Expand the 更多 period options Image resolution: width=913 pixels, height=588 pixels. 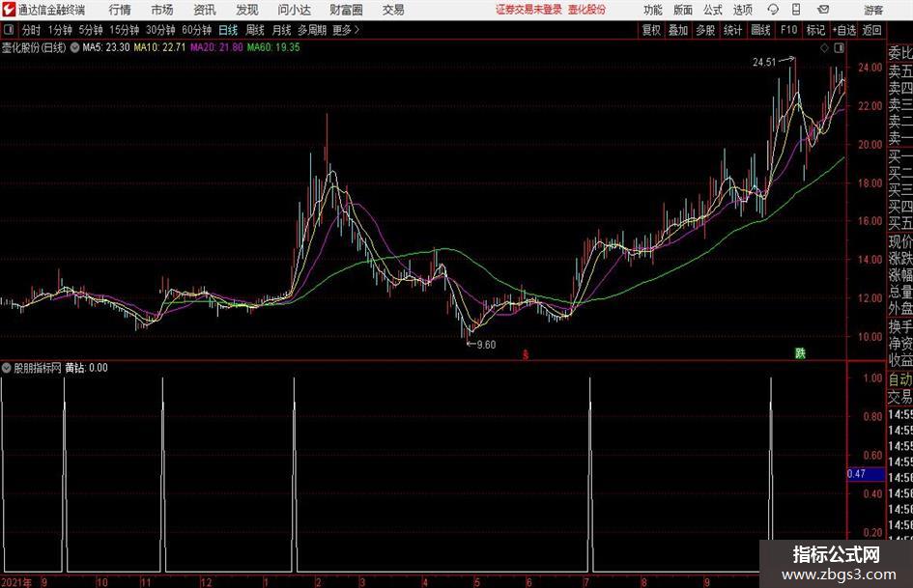pos(346,30)
